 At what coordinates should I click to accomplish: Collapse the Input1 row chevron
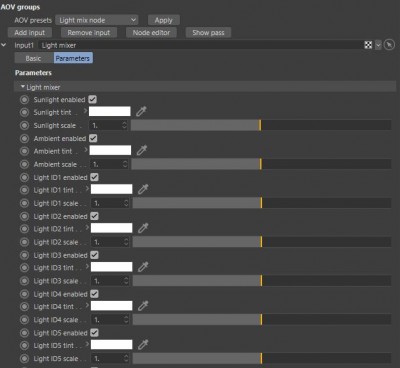pos(4,45)
